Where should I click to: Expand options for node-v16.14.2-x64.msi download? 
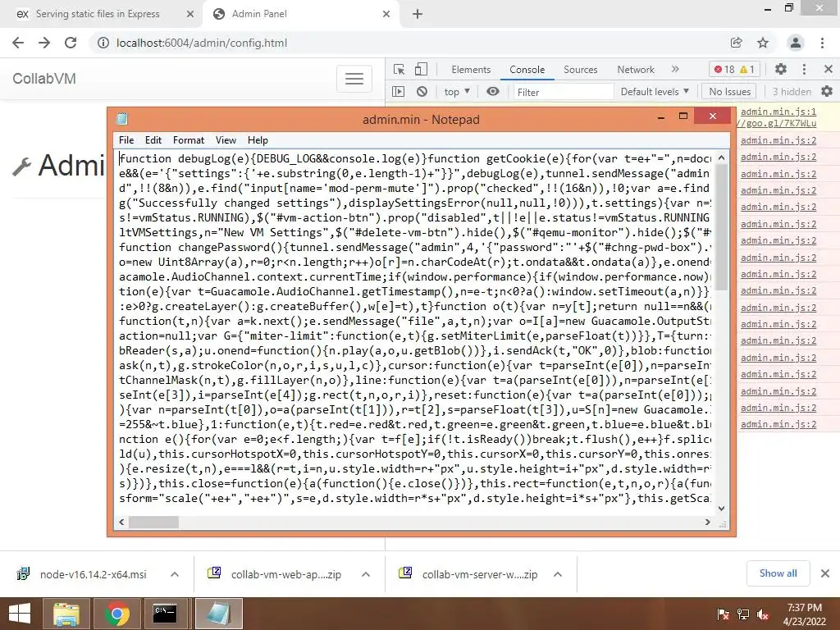click(174, 574)
